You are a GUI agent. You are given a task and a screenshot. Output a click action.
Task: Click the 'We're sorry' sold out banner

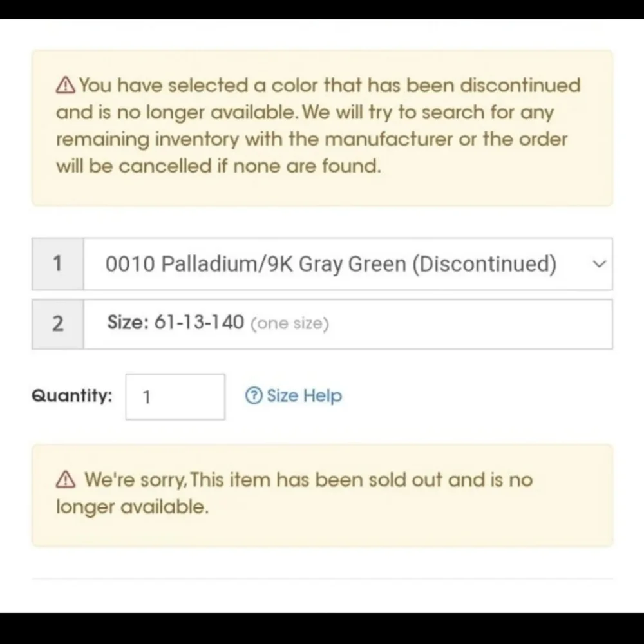coord(323,495)
